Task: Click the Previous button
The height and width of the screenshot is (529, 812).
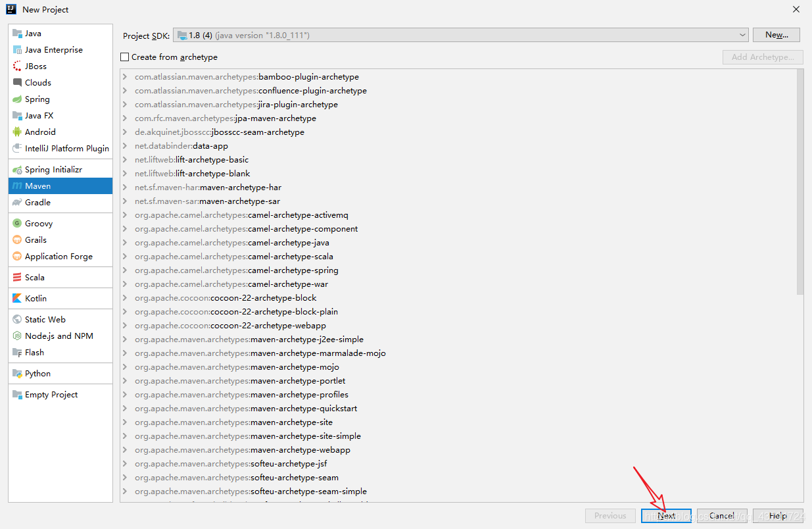Action: click(x=610, y=516)
